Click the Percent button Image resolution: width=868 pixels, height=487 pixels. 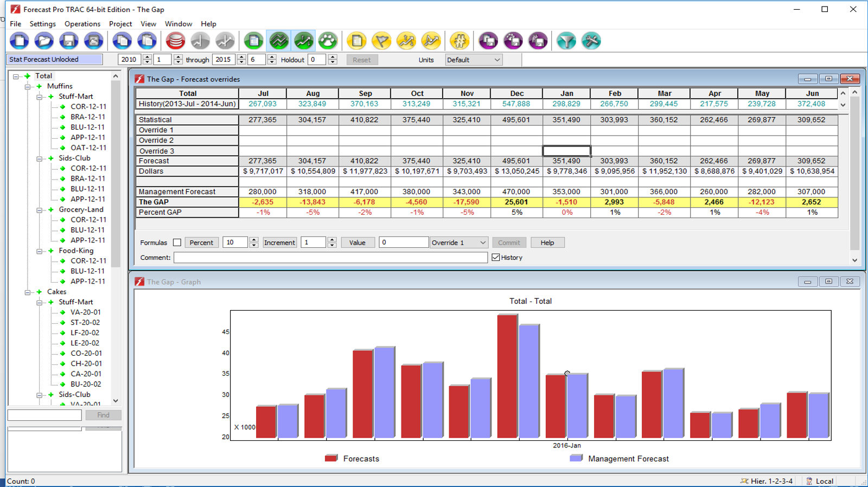tap(201, 242)
